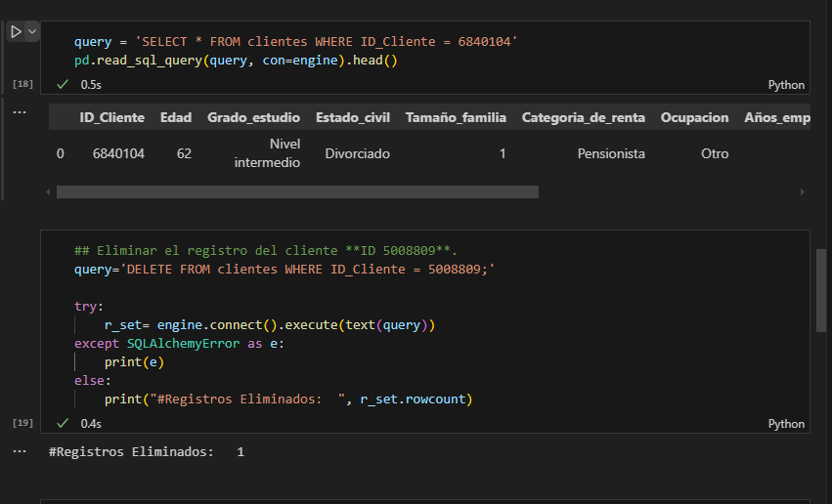
Task: Click the Ocupacion column header
Action: pos(694,117)
